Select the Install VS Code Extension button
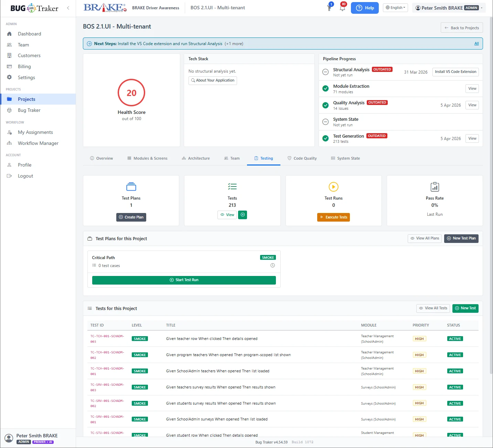Viewport: 493px width, 448px height. pyautogui.click(x=456, y=72)
